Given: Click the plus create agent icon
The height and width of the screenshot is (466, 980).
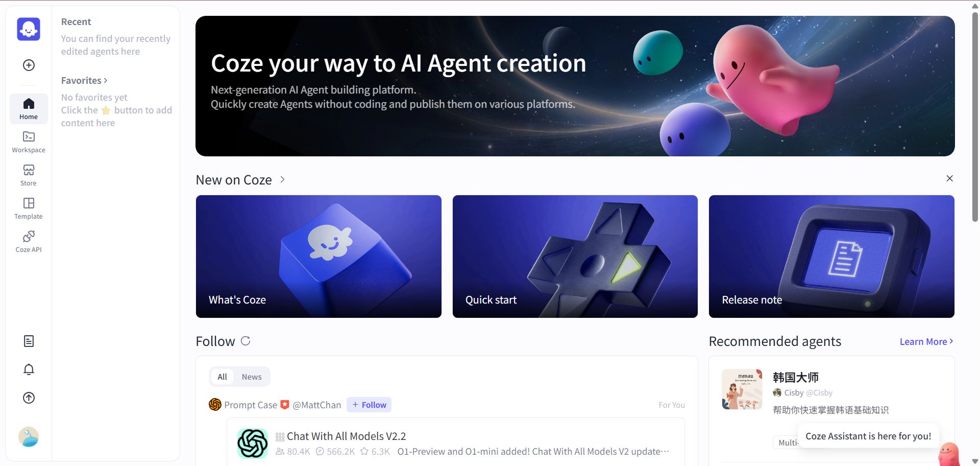Looking at the screenshot, I should (x=29, y=65).
